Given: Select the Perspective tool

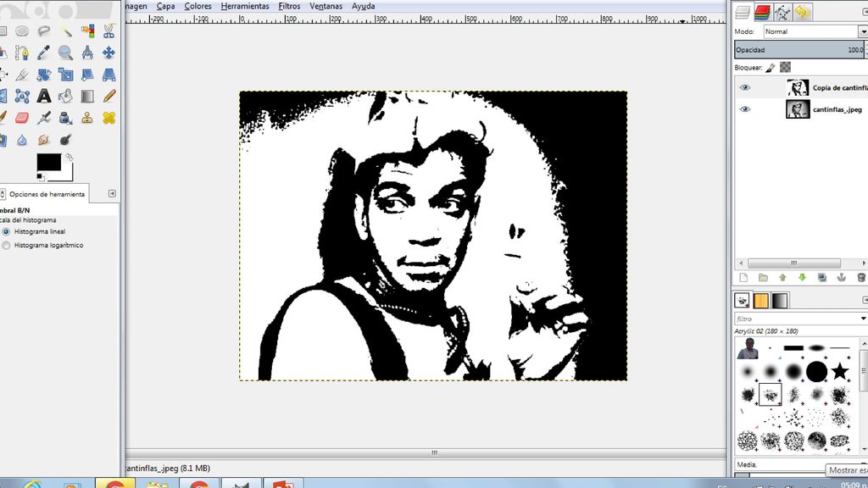Looking at the screenshot, I should click(109, 75).
